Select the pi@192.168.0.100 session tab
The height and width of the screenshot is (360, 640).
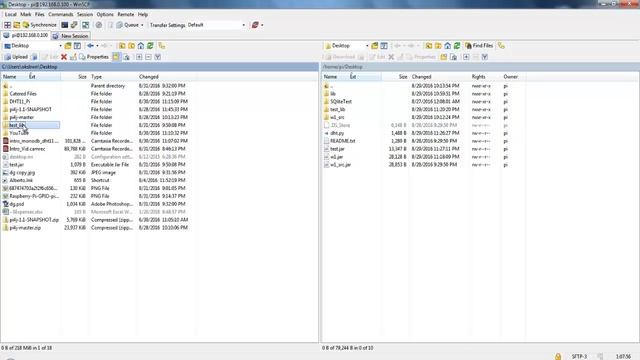pyautogui.click(x=26, y=36)
